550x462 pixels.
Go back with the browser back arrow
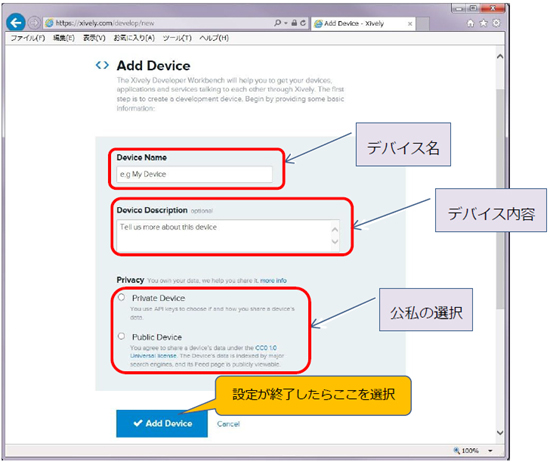16,22
